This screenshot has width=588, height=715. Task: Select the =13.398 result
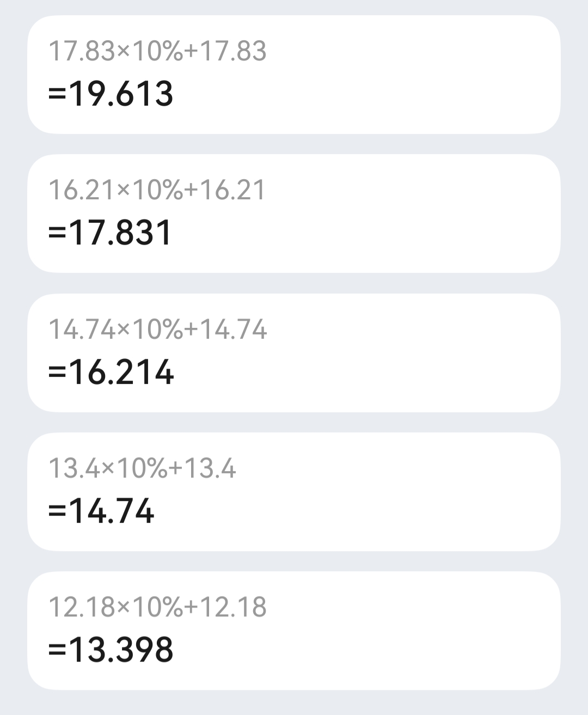coord(111,650)
